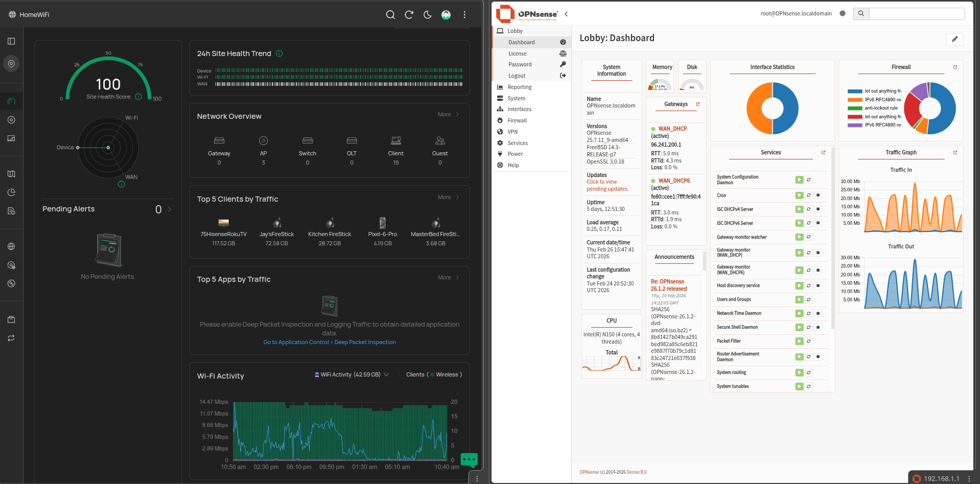
Task: Click the refresh icon in HomeWiFi header
Action: 409,15
